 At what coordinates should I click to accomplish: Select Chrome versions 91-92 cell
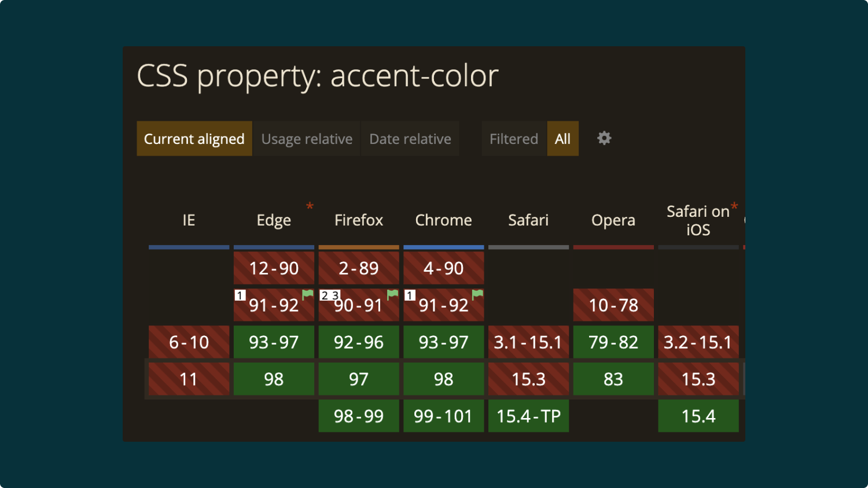click(444, 305)
